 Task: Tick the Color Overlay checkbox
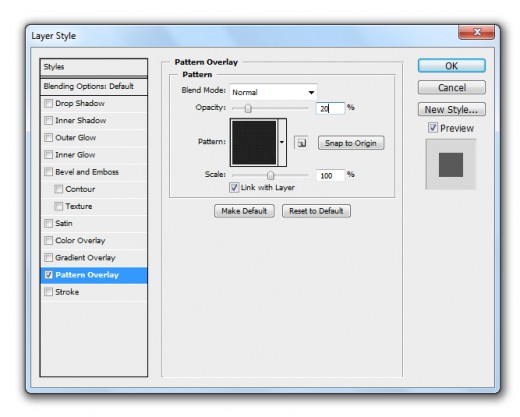pos(49,240)
